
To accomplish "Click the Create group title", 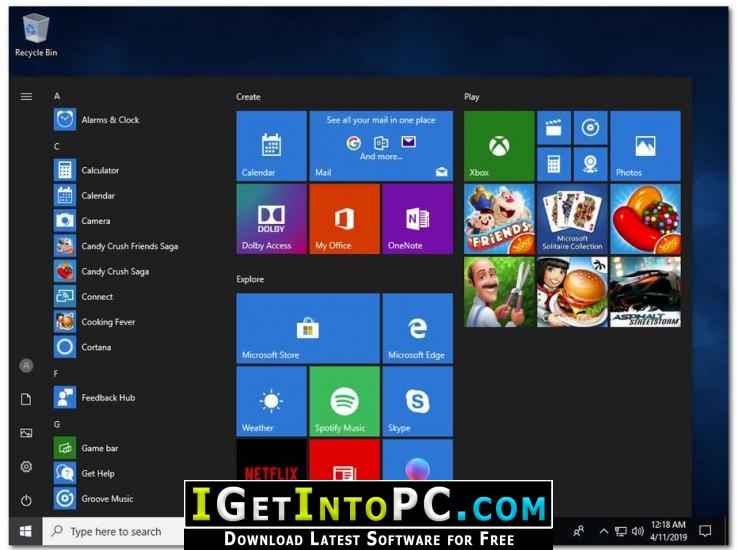I will coord(248,96).
